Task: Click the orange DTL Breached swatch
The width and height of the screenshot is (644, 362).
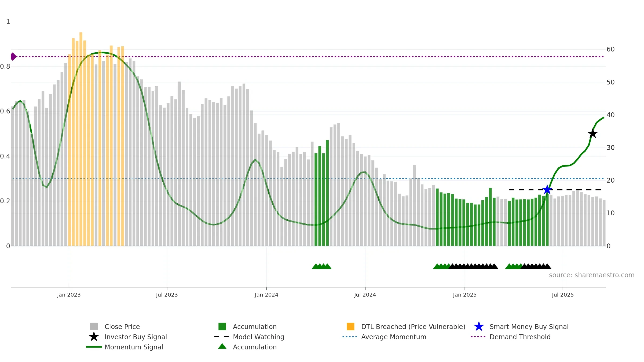Action: (x=350, y=326)
